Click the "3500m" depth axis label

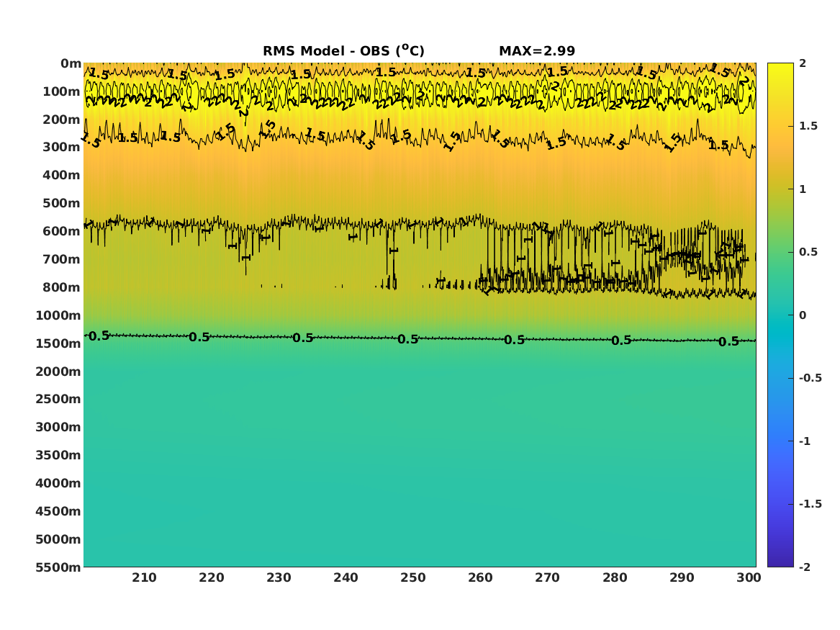click(58, 455)
